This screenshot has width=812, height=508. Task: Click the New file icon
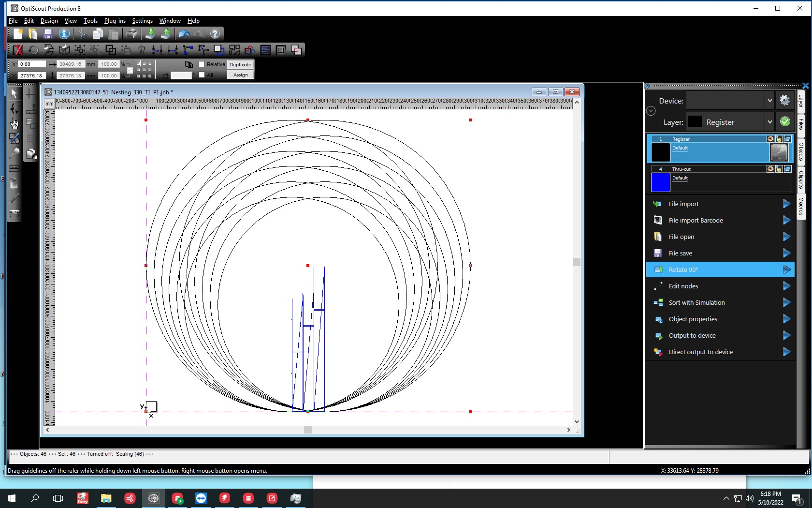point(18,34)
